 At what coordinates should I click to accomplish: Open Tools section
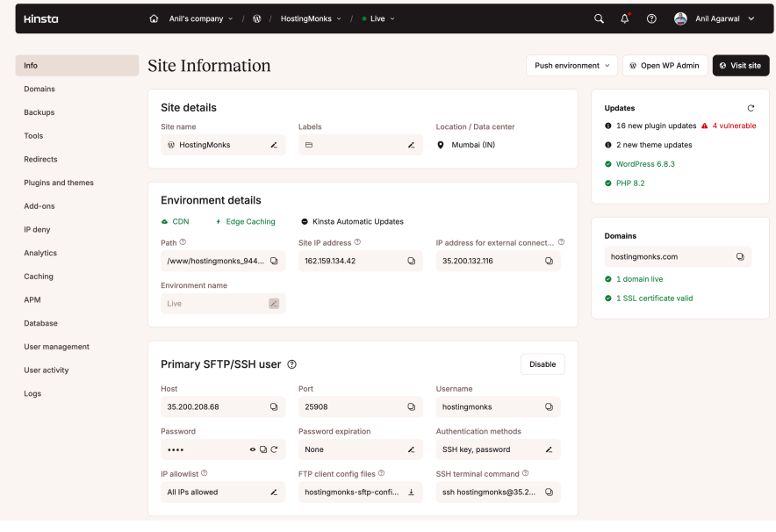[33, 135]
